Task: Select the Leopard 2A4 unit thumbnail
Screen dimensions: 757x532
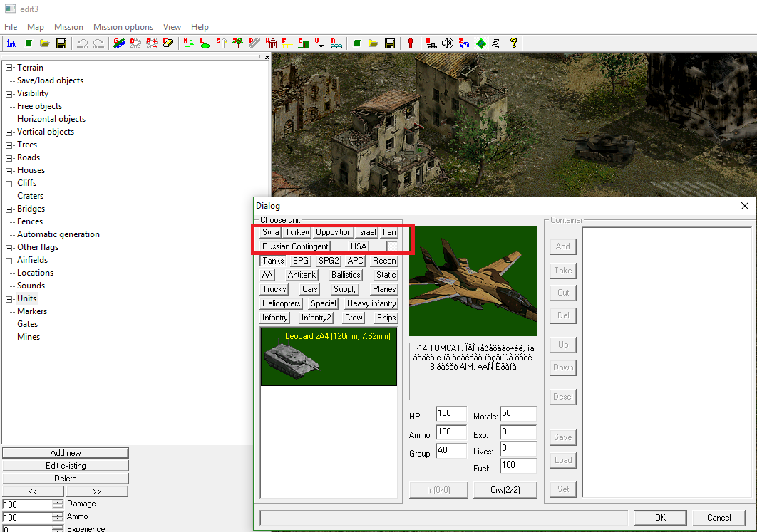Action: [329, 357]
